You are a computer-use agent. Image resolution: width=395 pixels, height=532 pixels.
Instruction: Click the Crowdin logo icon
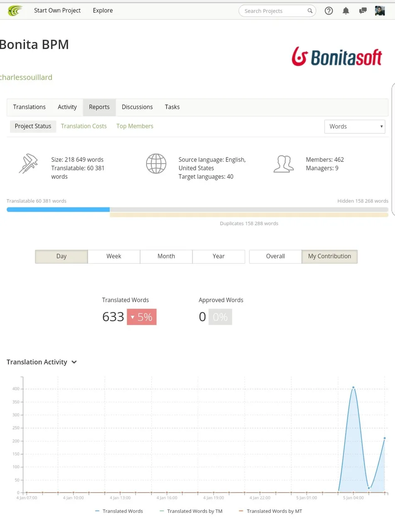coord(15,10)
